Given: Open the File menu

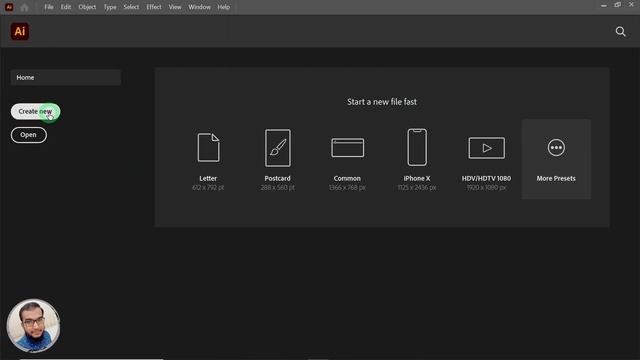Looking at the screenshot, I should click(49, 7).
